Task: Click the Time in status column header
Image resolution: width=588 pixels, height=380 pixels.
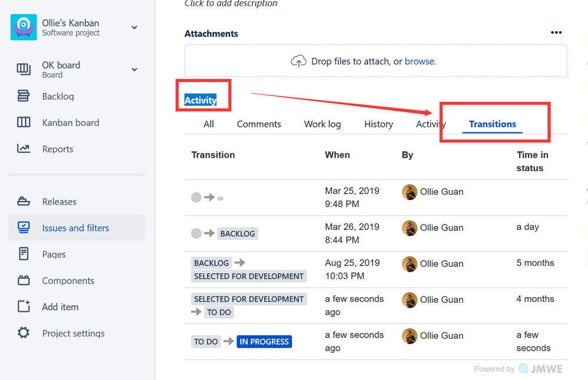Action: point(532,161)
